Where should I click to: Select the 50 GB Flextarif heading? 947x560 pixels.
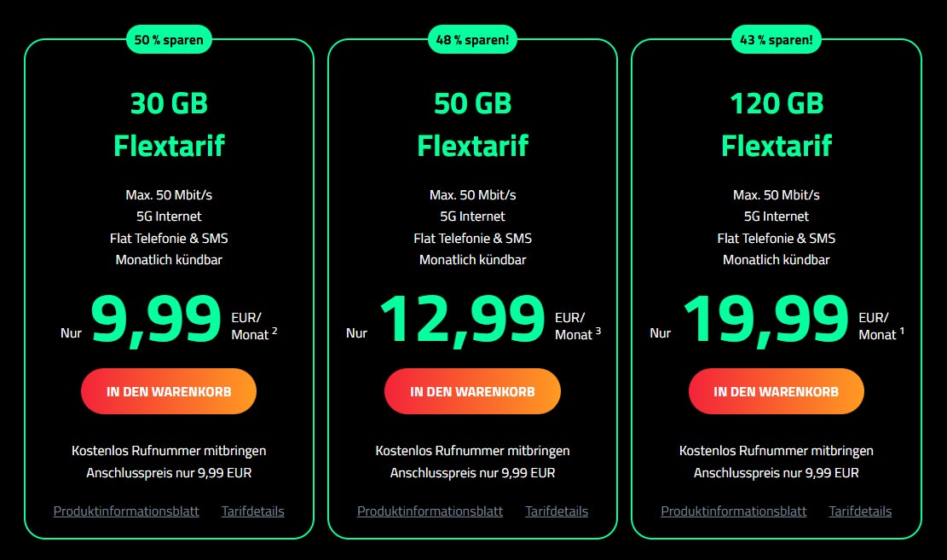click(472, 124)
